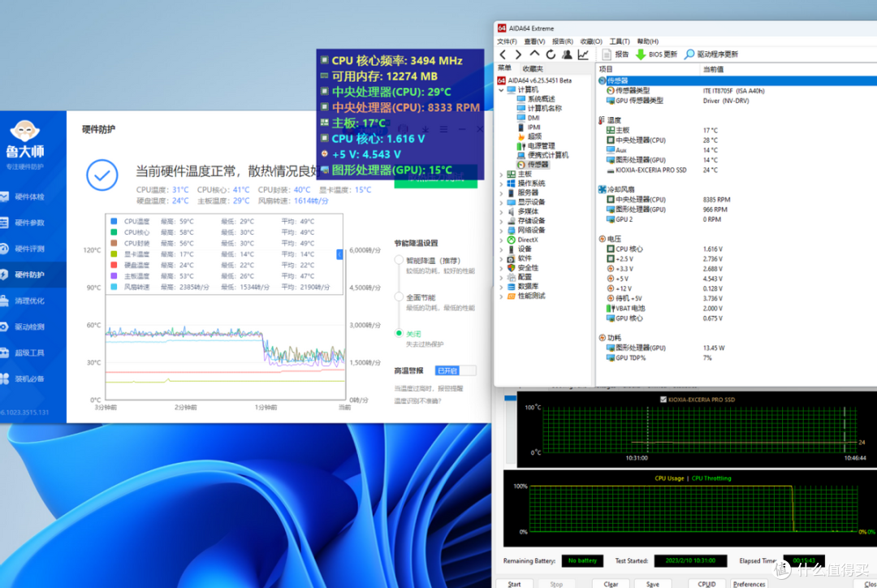Click the Preferences button

pyautogui.click(x=748, y=583)
